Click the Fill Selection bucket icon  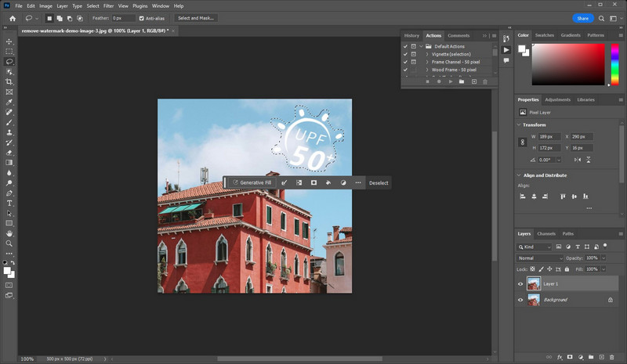(x=328, y=182)
